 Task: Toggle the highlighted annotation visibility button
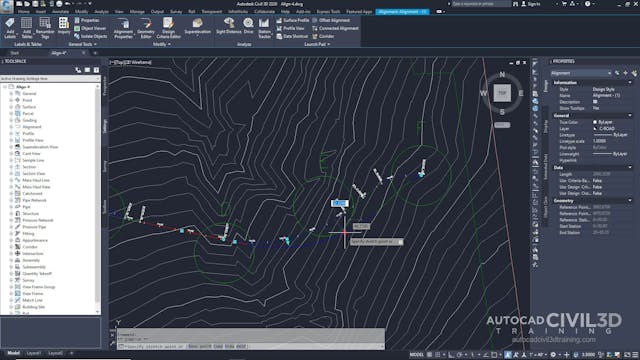click(508, 355)
